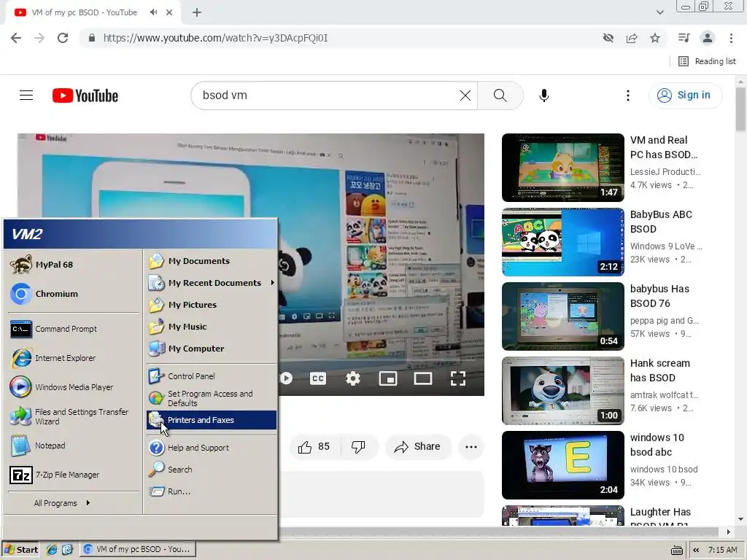Select Printers and Faxes
747x560 pixels.
pos(212,420)
